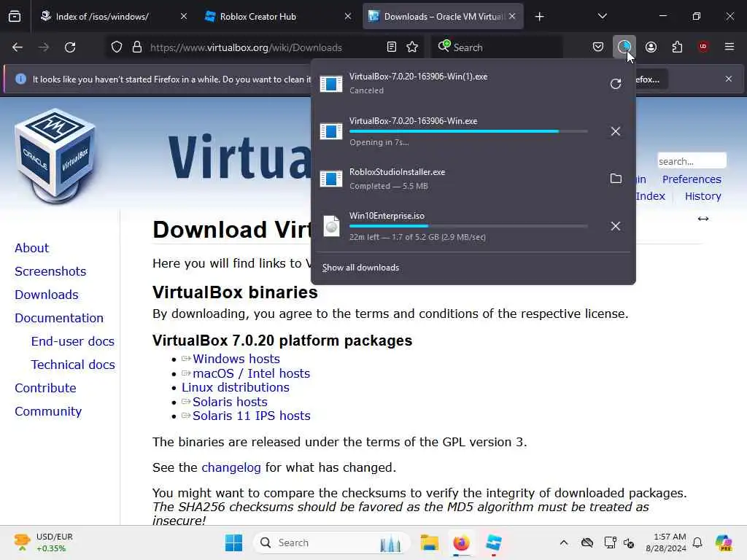Open Documentation in sidebar
This screenshot has height=560, width=747.
[x=59, y=318]
